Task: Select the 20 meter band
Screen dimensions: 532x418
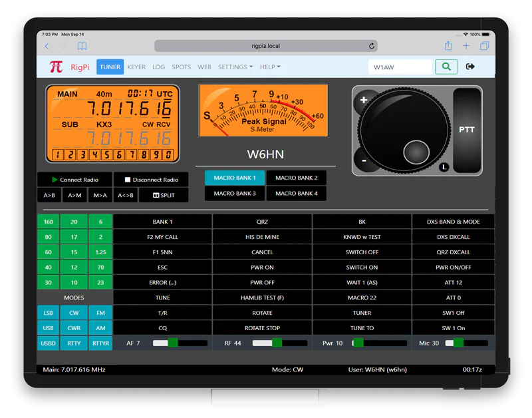Action: pos(74,222)
